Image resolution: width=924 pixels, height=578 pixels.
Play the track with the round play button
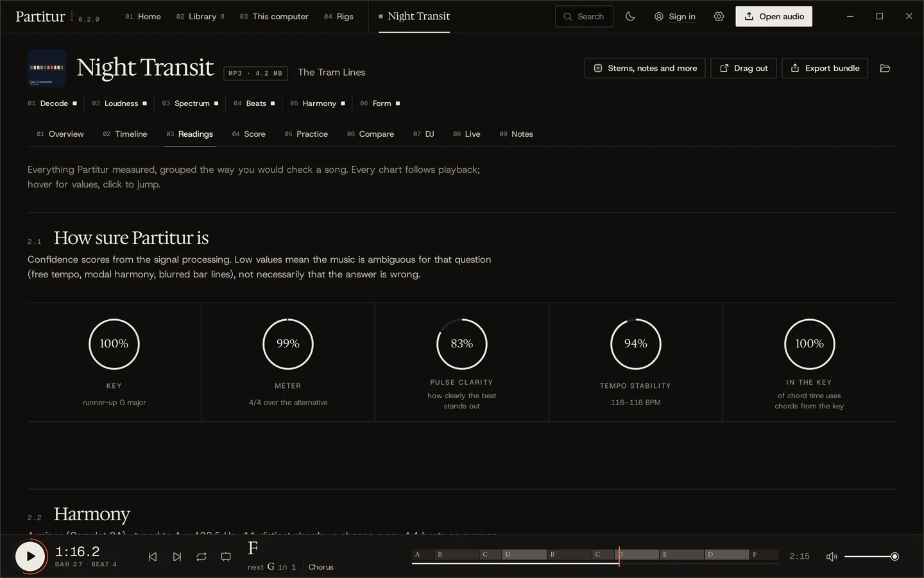30,556
